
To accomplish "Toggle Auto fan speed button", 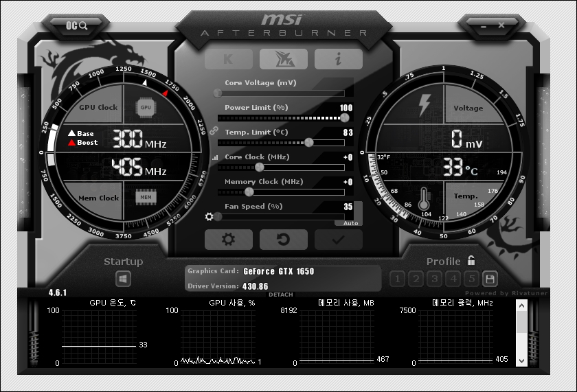I will coord(350,223).
